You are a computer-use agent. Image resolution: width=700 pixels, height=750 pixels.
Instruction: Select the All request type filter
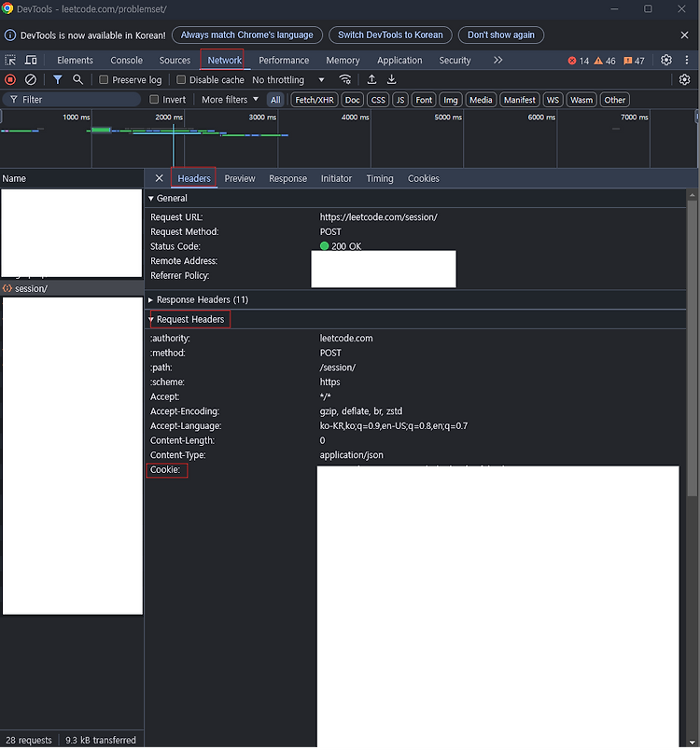coord(275,100)
